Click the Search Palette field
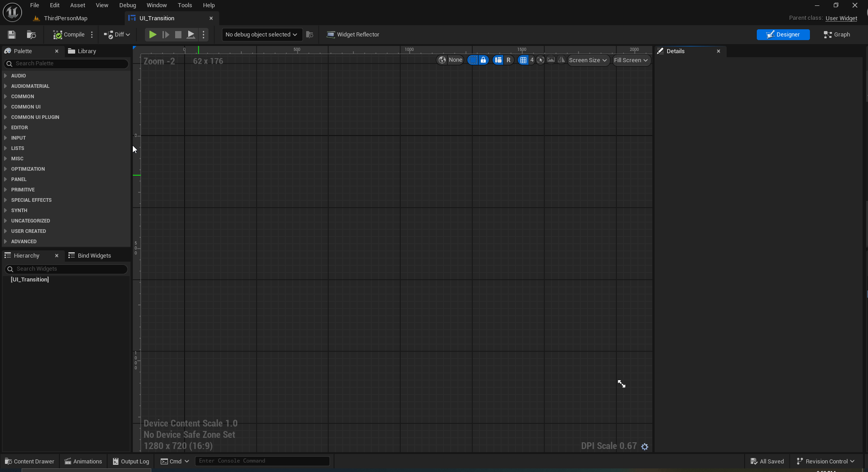 [x=67, y=64]
